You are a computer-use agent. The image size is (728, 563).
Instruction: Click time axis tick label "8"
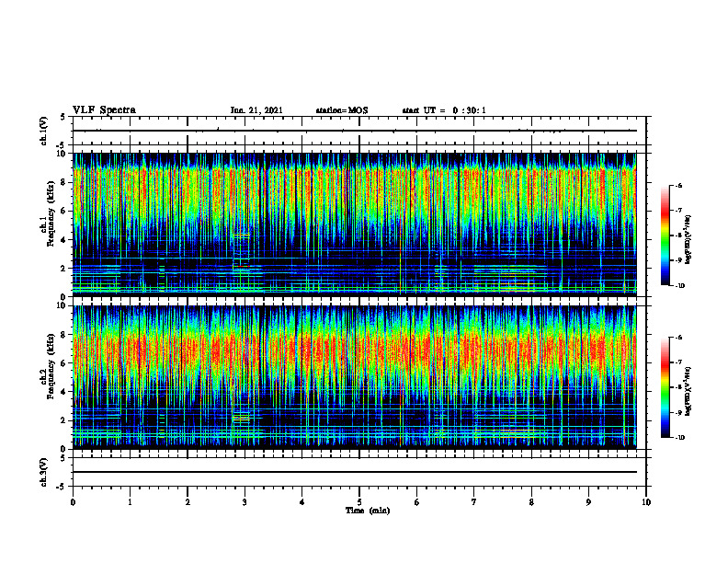tap(531, 502)
